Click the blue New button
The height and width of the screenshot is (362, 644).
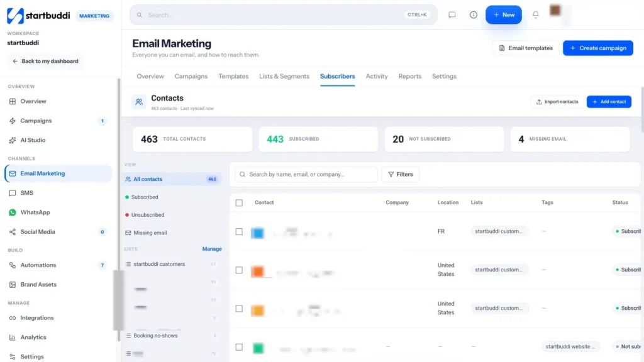pos(504,15)
